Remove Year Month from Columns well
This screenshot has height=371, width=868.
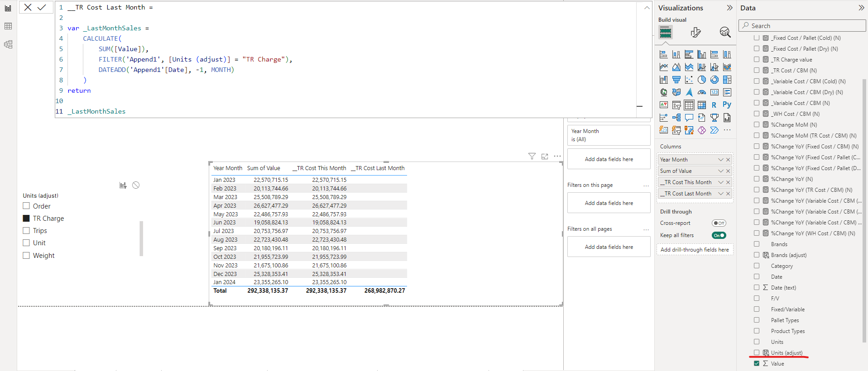pyautogui.click(x=728, y=160)
